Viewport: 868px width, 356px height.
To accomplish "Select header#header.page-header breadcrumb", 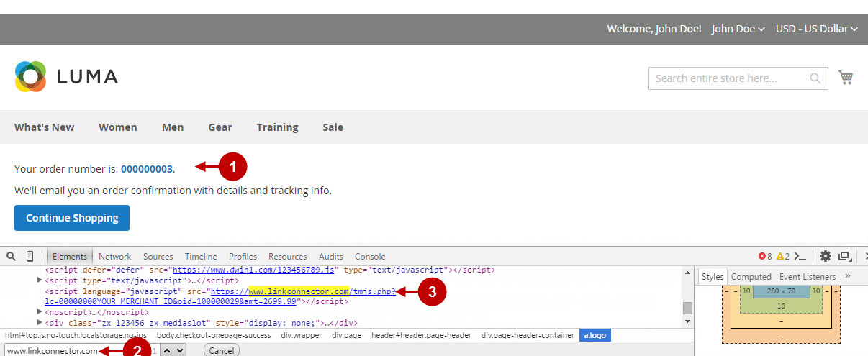I will pyautogui.click(x=421, y=335).
